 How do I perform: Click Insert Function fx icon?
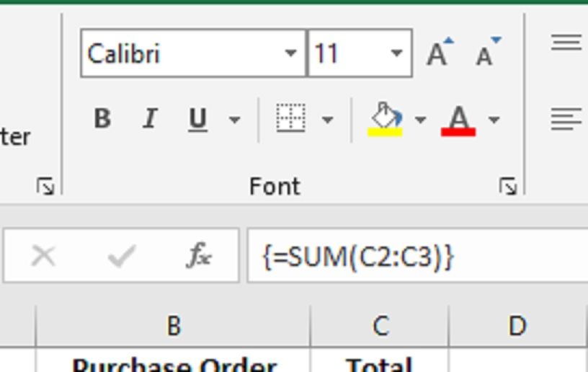click(x=199, y=256)
